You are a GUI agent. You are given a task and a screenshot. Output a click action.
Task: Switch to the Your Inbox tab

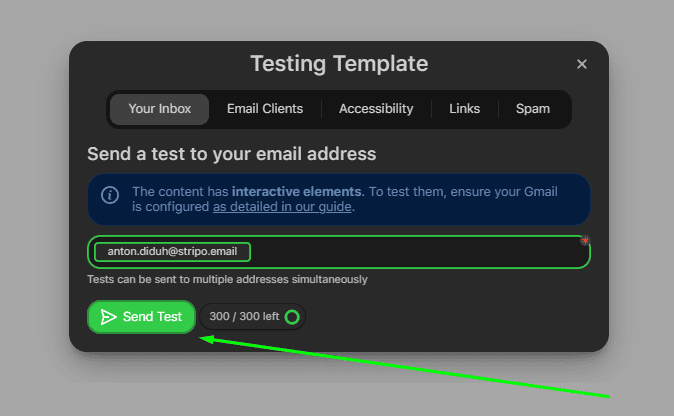(159, 109)
